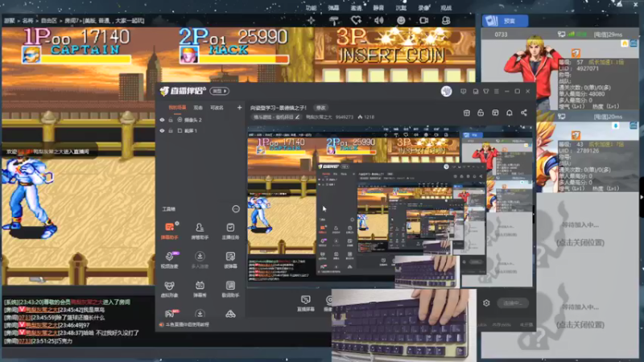Screen dimensions: 644x362
Task: Open the 弹幕 menu in game window
Action: [x=333, y=8]
